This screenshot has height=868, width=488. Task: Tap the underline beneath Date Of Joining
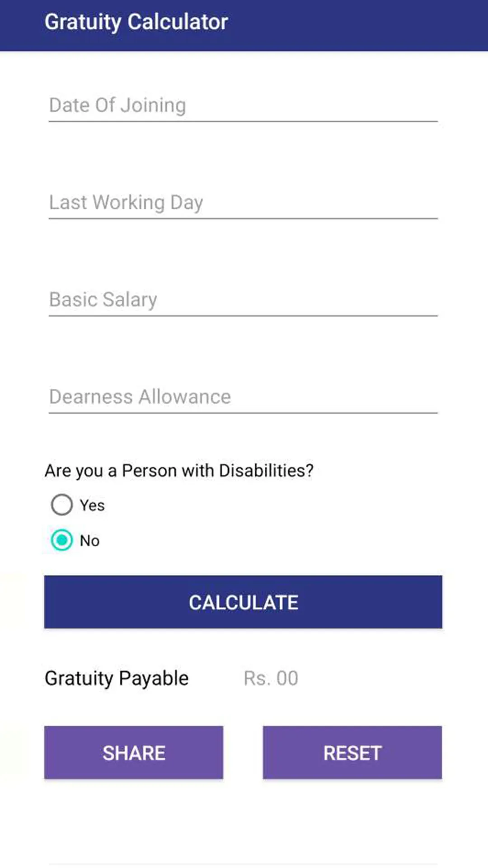243,121
